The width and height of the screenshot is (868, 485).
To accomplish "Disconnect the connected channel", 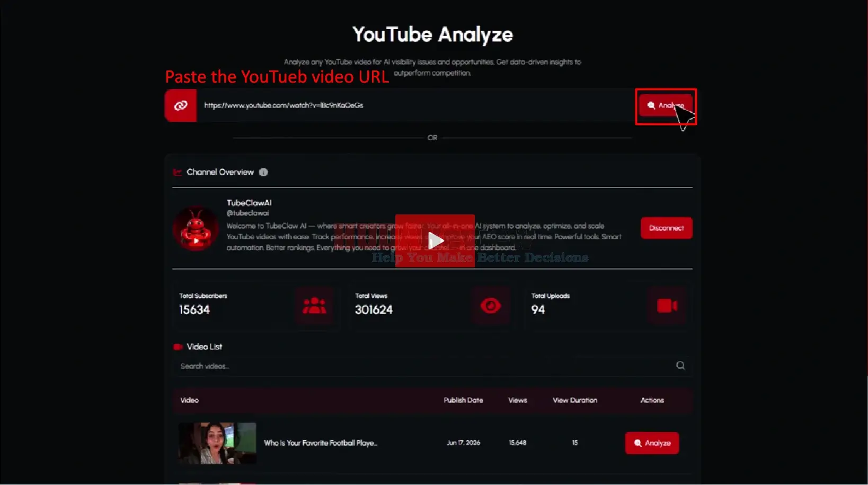I will pos(666,228).
